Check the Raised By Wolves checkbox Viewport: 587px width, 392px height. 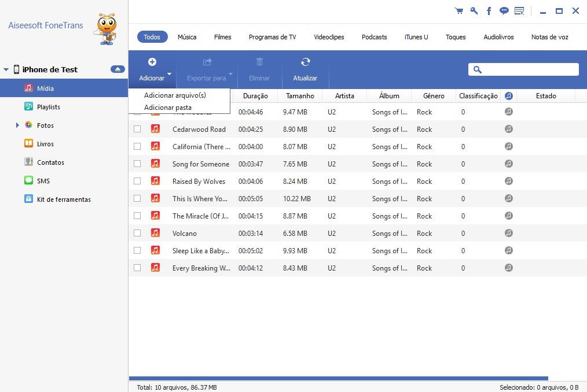pyautogui.click(x=137, y=181)
